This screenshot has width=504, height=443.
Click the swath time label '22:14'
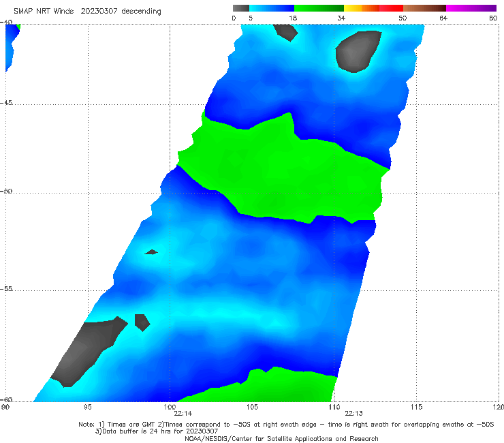(x=183, y=414)
